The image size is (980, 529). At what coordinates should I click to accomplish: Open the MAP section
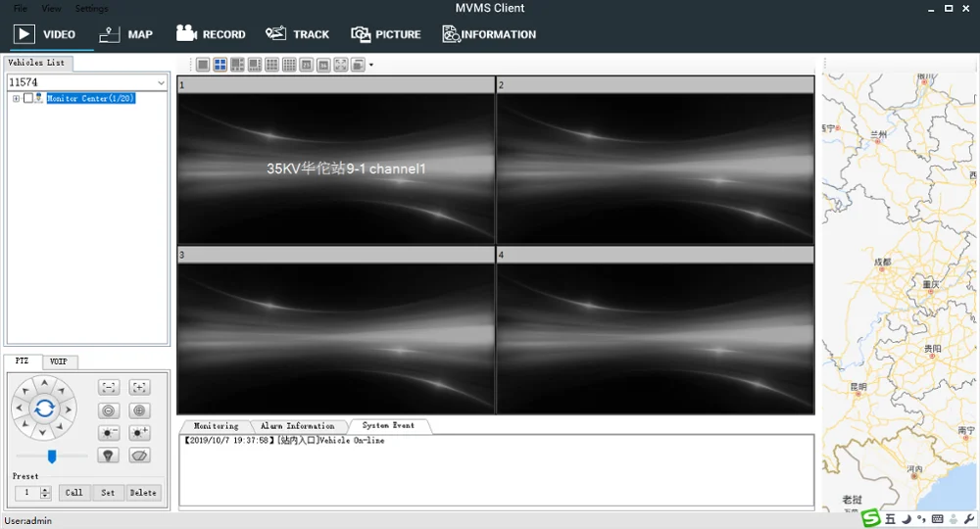pyautogui.click(x=126, y=34)
